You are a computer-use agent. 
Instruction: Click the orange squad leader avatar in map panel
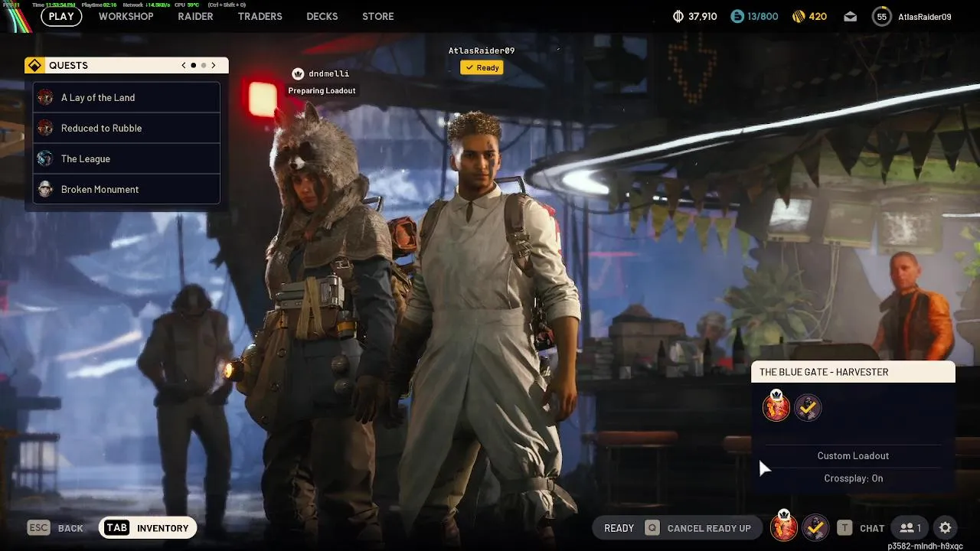(776, 406)
